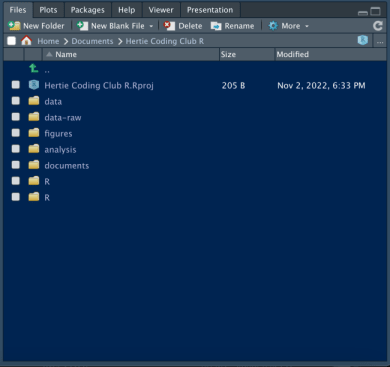Click the figures folder icon

pyautogui.click(x=34, y=133)
